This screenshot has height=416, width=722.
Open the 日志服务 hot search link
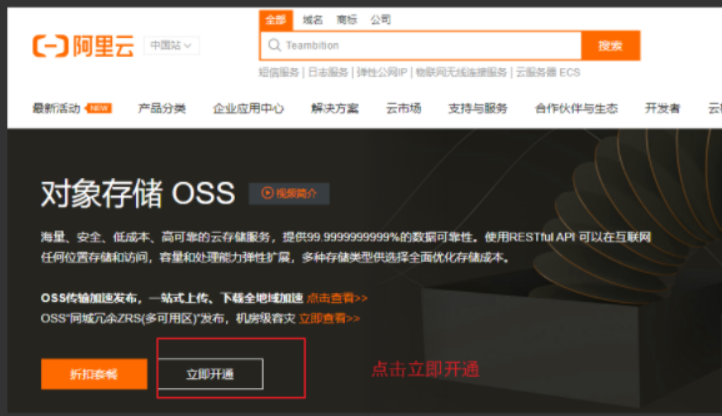point(328,72)
